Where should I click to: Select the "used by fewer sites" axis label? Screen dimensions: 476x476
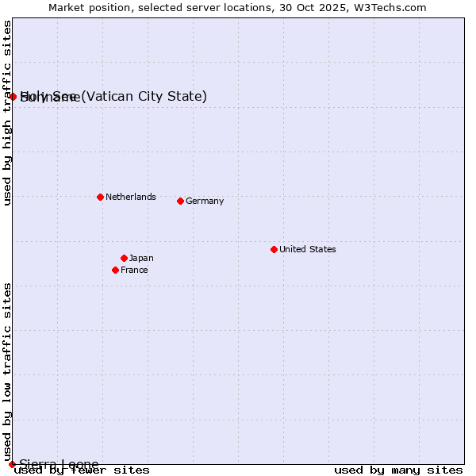[x=82, y=470]
